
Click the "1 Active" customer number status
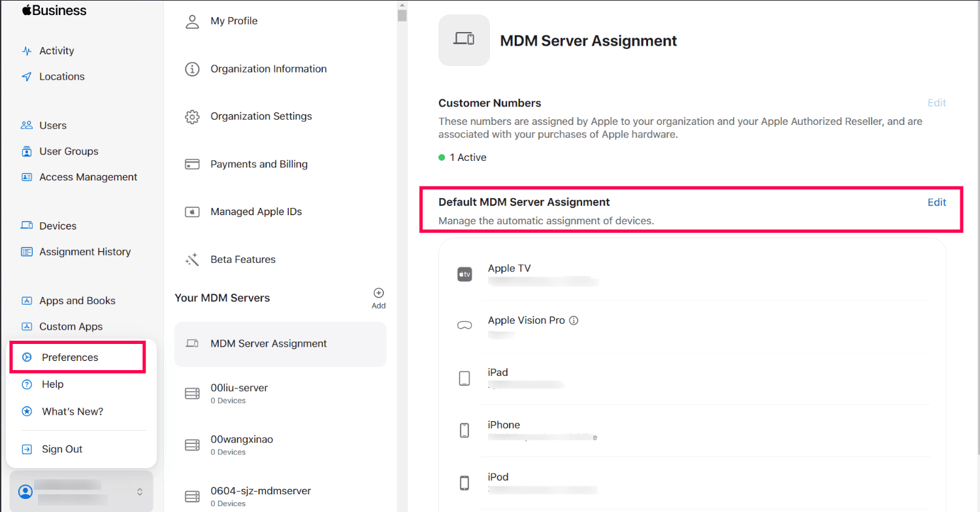[x=463, y=158]
